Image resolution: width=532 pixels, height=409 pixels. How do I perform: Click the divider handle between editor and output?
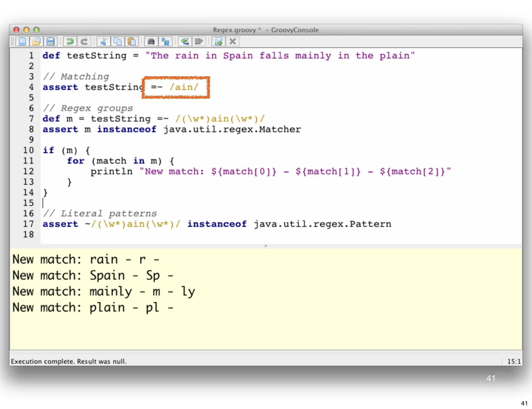click(266, 246)
